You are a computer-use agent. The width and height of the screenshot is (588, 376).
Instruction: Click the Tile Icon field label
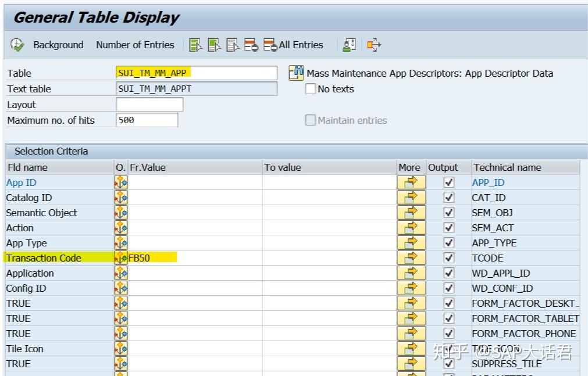click(x=25, y=349)
